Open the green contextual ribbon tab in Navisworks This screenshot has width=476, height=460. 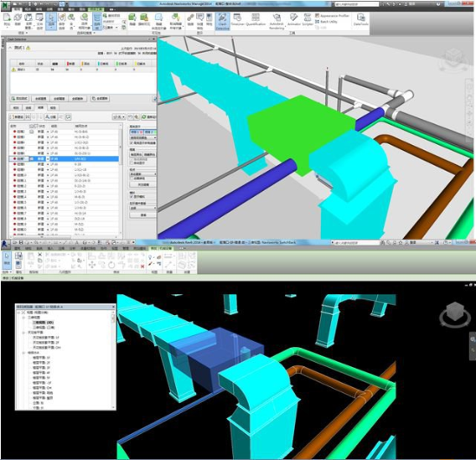95,10
